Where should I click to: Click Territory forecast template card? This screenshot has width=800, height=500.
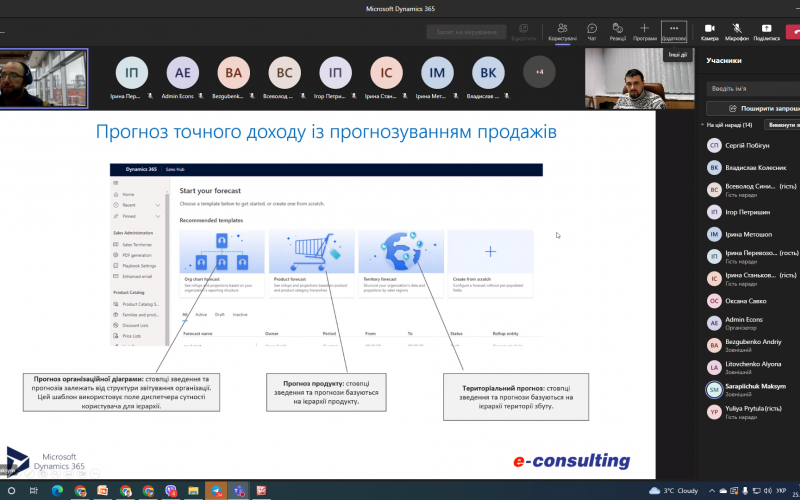tap(401, 264)
